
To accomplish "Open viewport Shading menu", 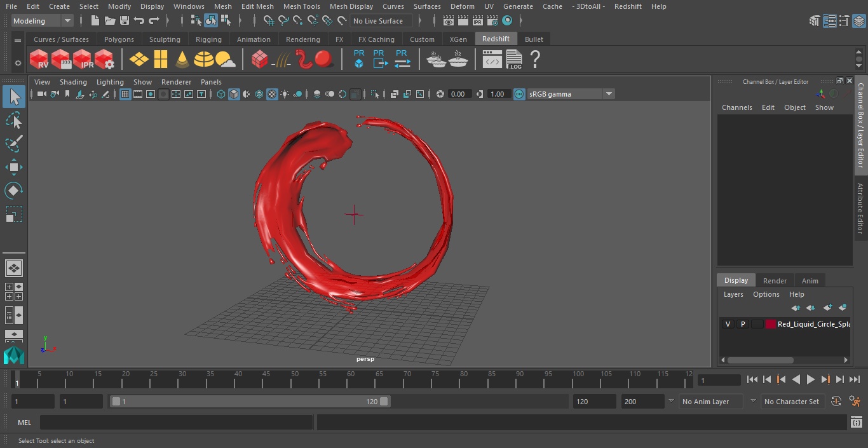I will 73,82.
